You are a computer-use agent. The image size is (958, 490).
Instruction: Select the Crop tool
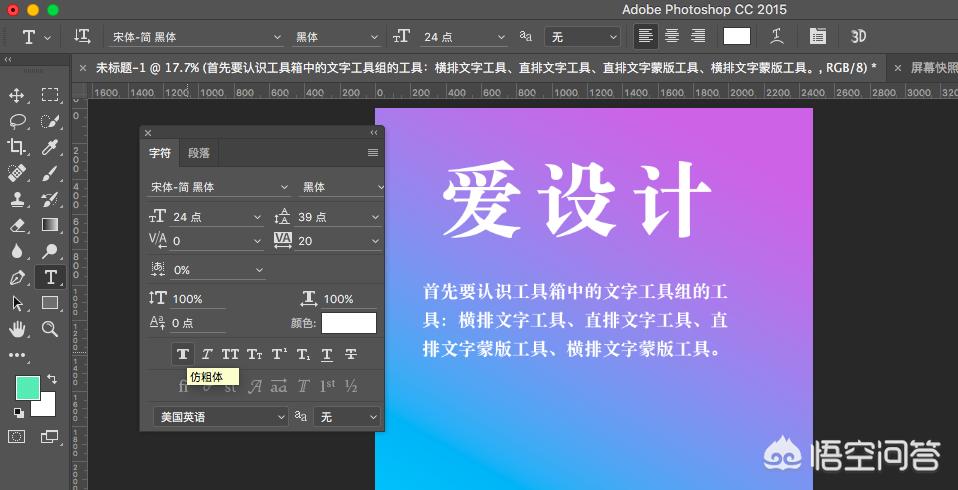coord(16,147)
